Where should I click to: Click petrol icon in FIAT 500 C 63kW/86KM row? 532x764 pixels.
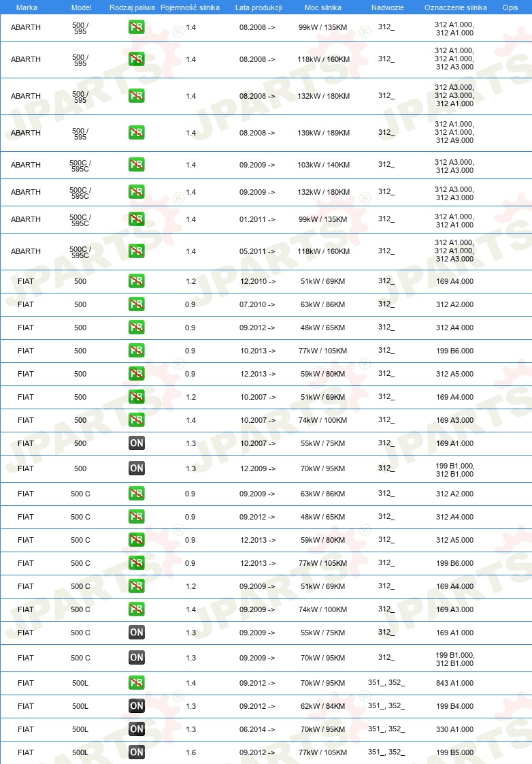pos(137,494)
